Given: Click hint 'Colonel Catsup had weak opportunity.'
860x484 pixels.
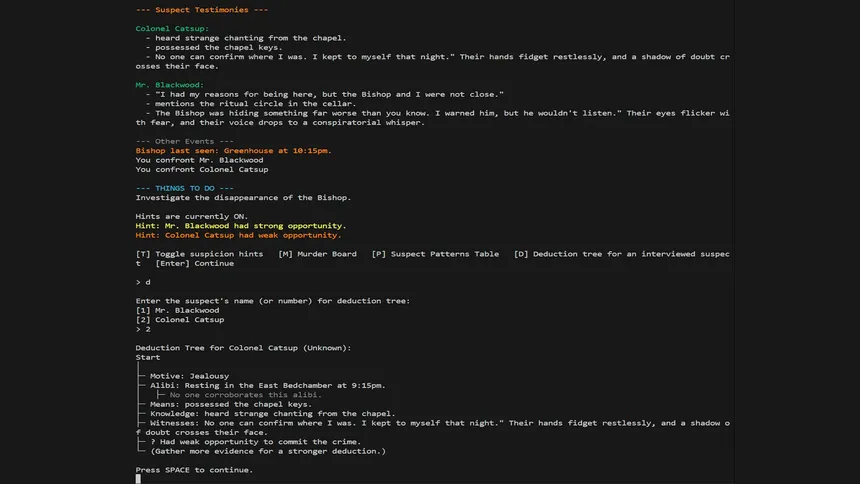Looking at the screenshot, I should pyautogui.click(x=239, y=235).
